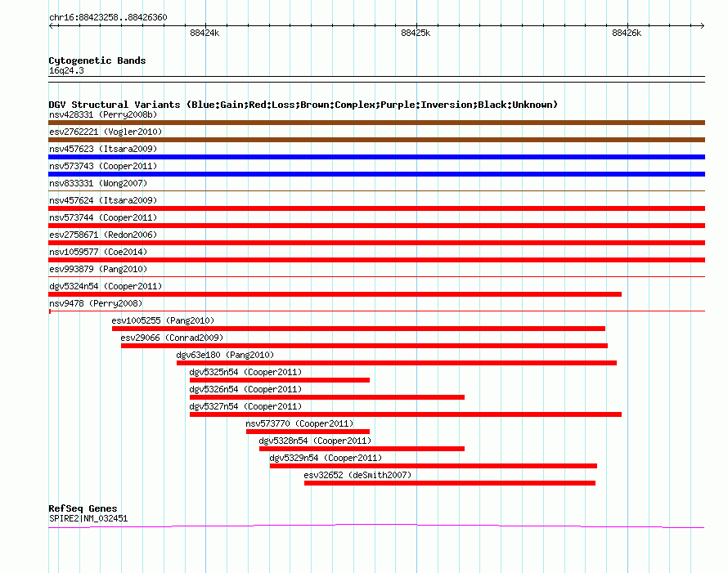Click the dgv5325n54 (Cooper2011) loss bar
The width and height of the screenshot is (728, 573).
coord(280,380)
